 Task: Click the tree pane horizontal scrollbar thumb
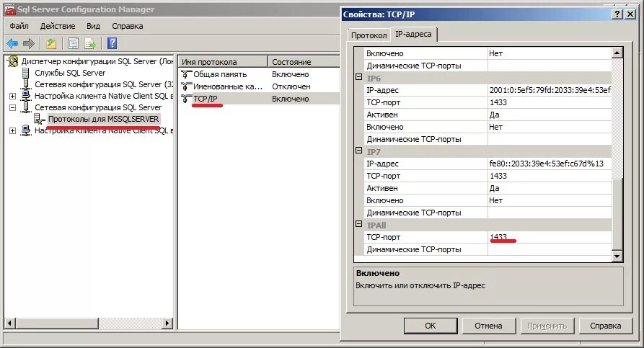point(57,323)
